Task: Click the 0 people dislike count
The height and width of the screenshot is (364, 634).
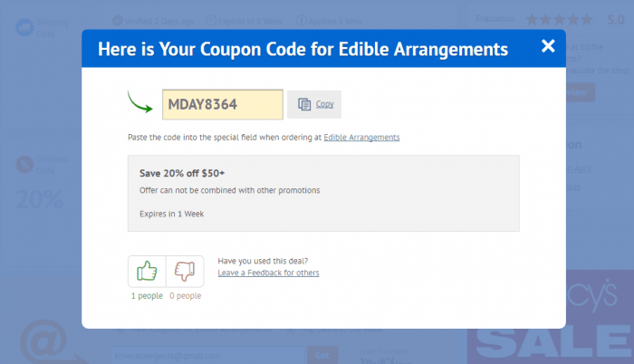Action: [185, 296]
